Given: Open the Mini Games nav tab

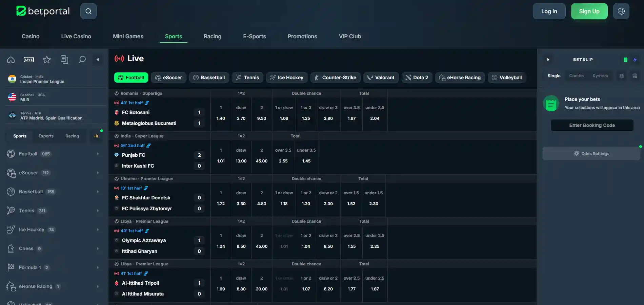Looking at the screenshot, I should [128, 36].
